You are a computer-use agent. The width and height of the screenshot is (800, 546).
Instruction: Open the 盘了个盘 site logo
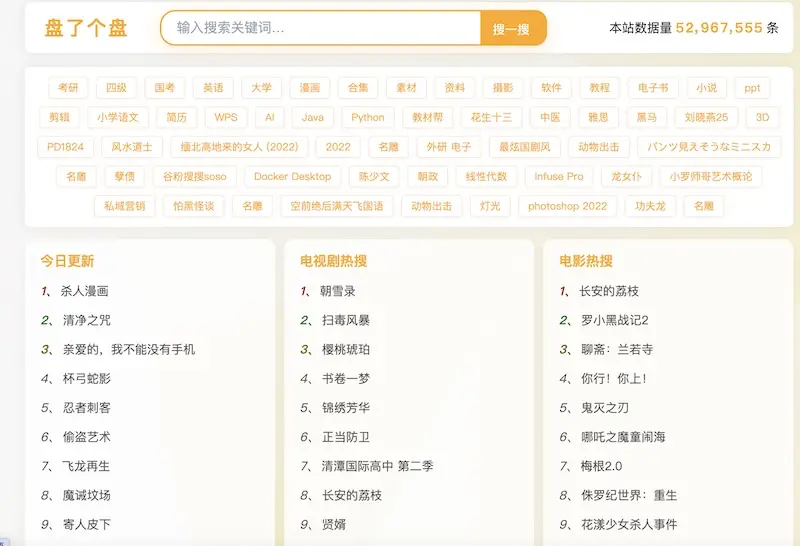86,28
